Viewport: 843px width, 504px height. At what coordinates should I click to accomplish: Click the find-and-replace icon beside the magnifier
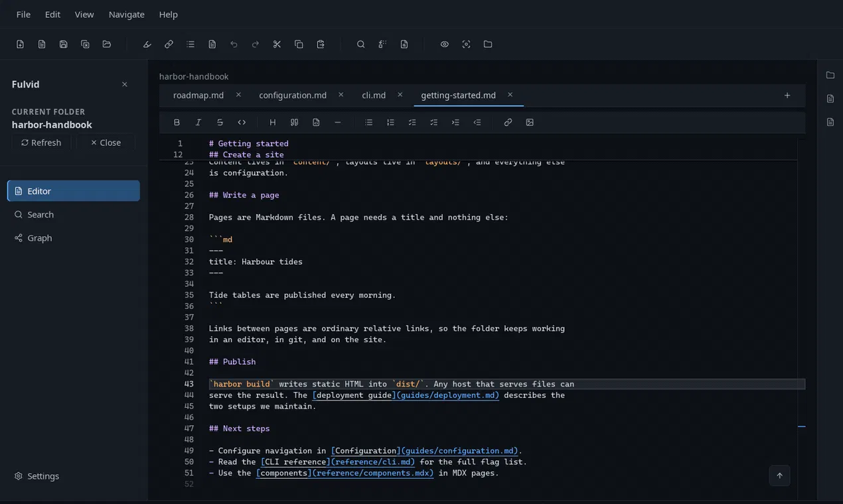382,44
